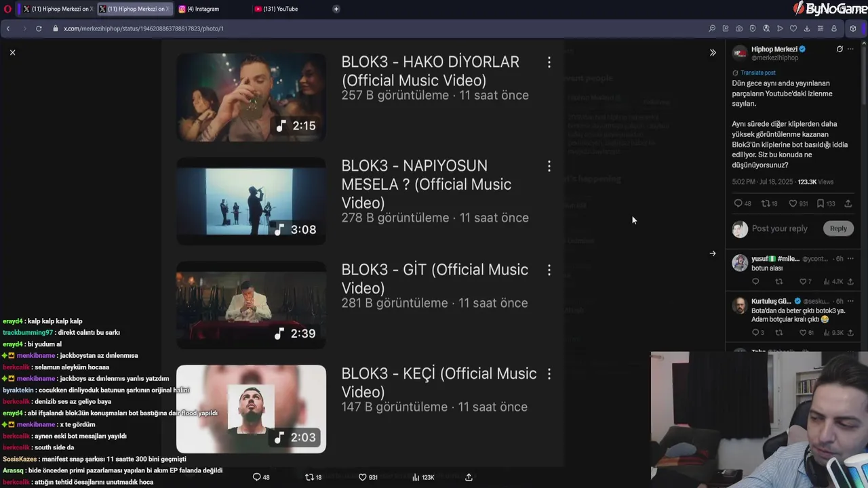Click the sidebar scrollbar up arrow
Viewport: 868px width, 488px height.
[x=865, y=44]
